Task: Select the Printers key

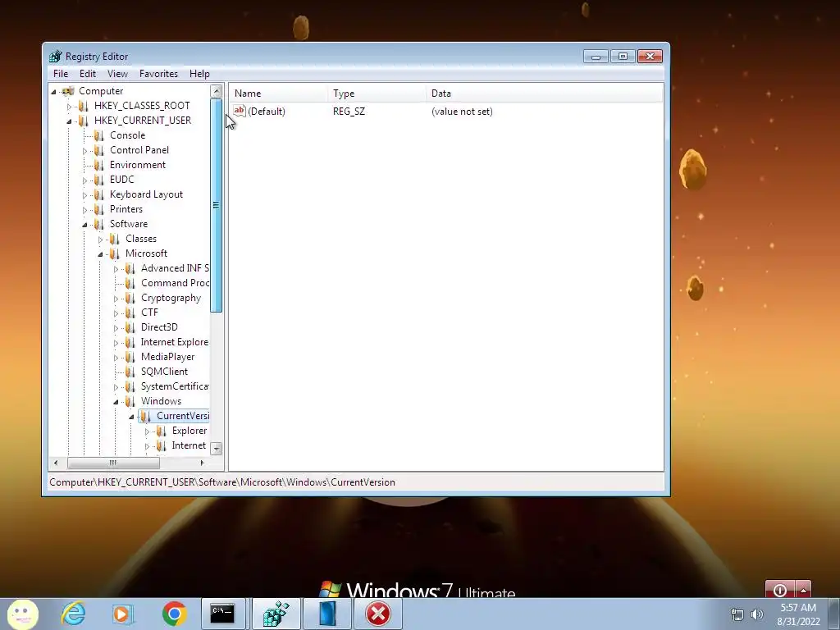Action: 126,209
